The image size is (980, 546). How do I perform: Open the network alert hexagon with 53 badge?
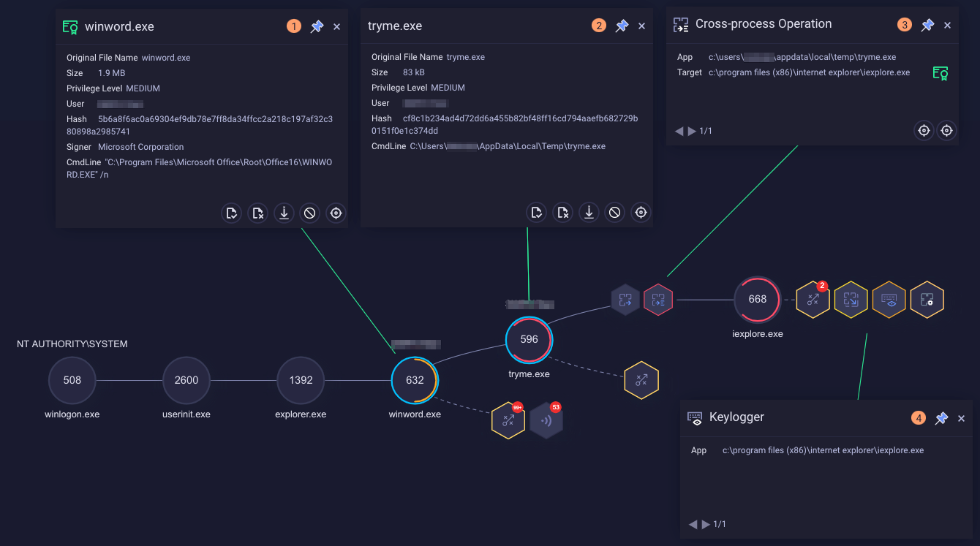coord(547,419)
